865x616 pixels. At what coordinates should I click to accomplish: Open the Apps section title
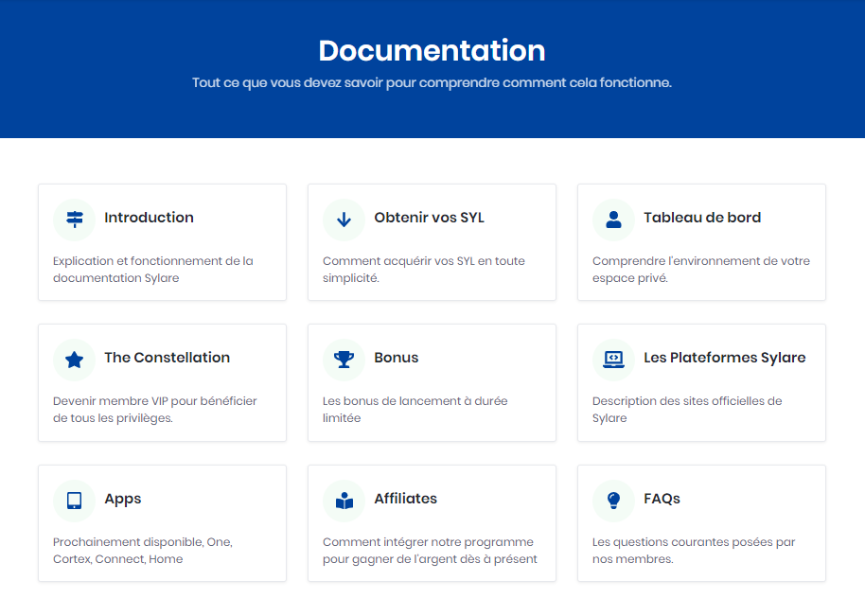click(122, 499)
